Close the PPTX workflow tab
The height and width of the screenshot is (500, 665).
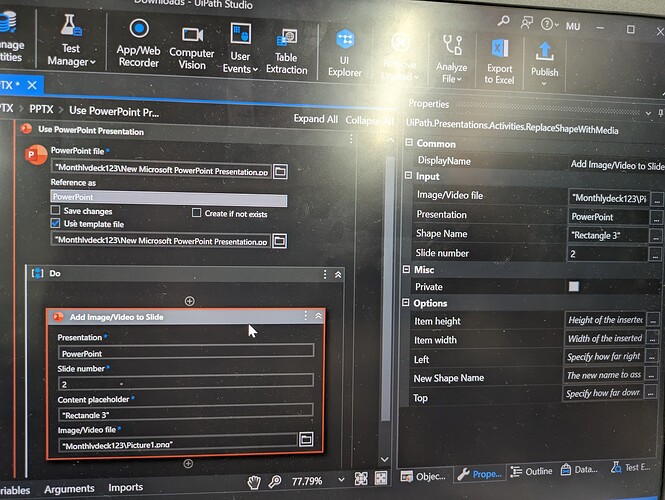[x=32, y=85]
